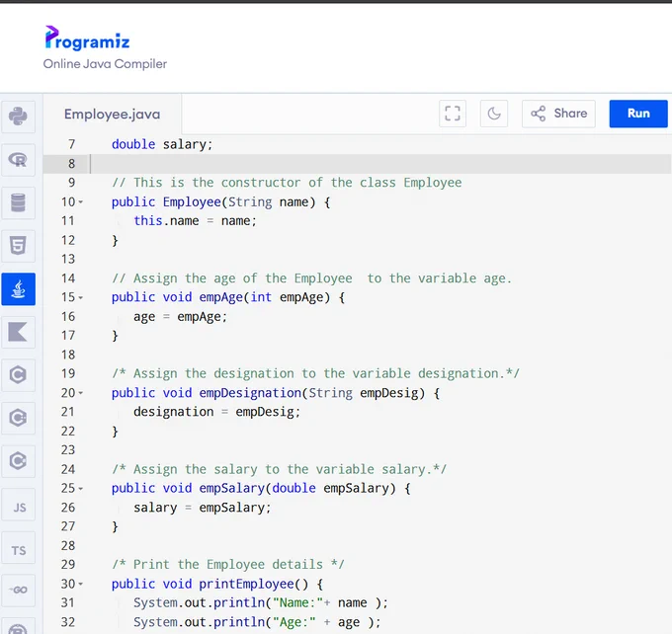This screenshot has width=672, height=634.
Task: Open the R language compiler icon
Action: coord(18,159)
